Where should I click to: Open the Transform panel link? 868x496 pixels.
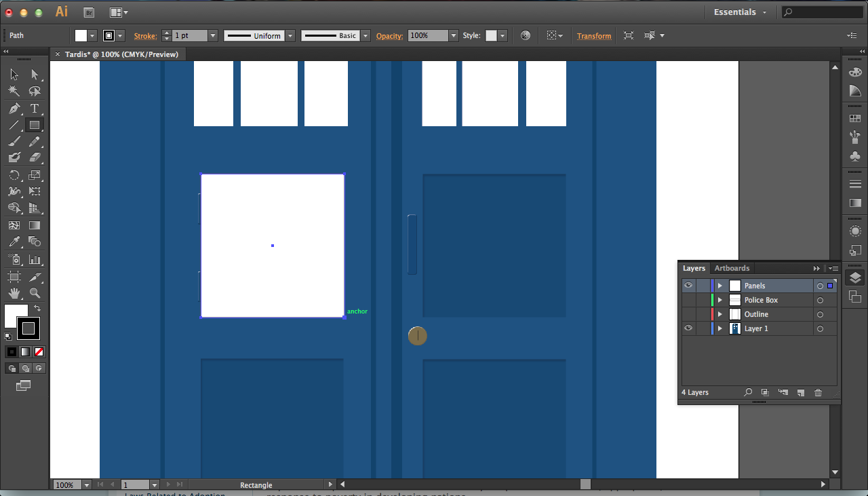point(594,36)
